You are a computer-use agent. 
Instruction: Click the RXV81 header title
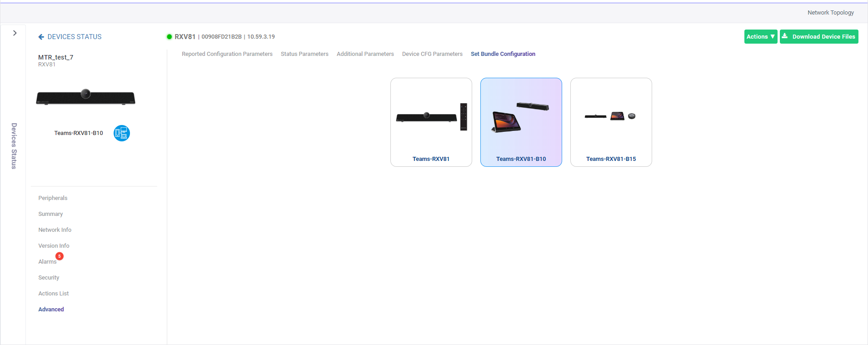click(x=185, y=37)
